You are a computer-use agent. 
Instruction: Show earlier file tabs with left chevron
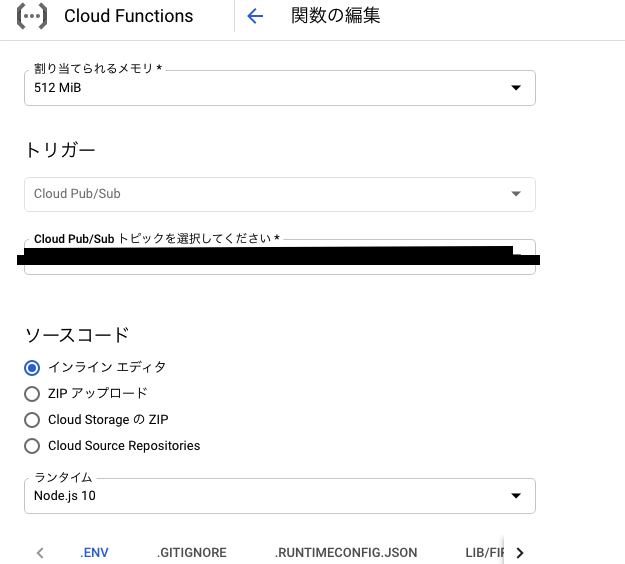pyautogui.click(x=40, y=553)
